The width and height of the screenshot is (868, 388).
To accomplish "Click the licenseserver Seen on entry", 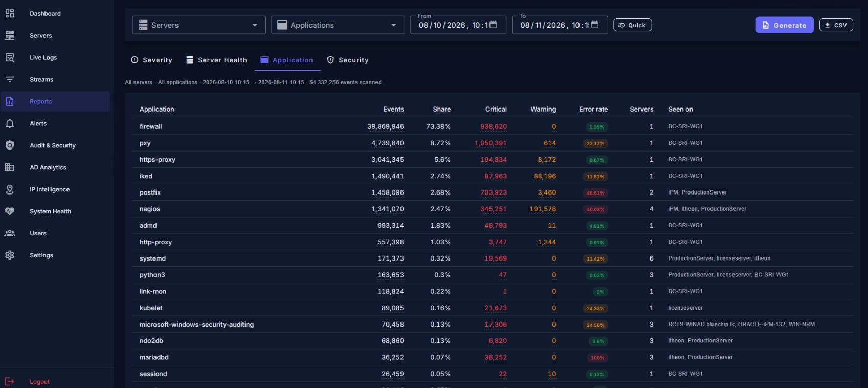I will [685, 308].
